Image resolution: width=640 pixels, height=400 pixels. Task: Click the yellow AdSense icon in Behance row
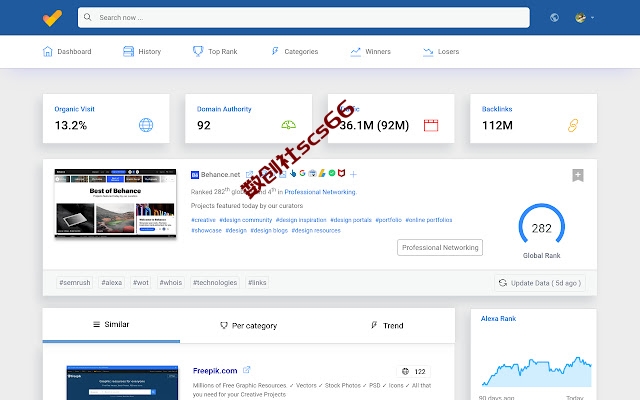click(322, 173)
